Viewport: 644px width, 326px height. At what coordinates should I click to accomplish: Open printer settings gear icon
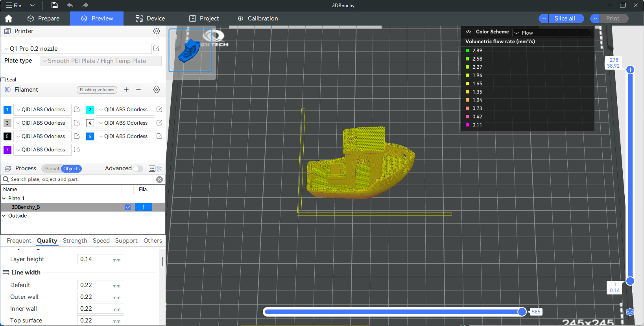click(x=157, y=31)
